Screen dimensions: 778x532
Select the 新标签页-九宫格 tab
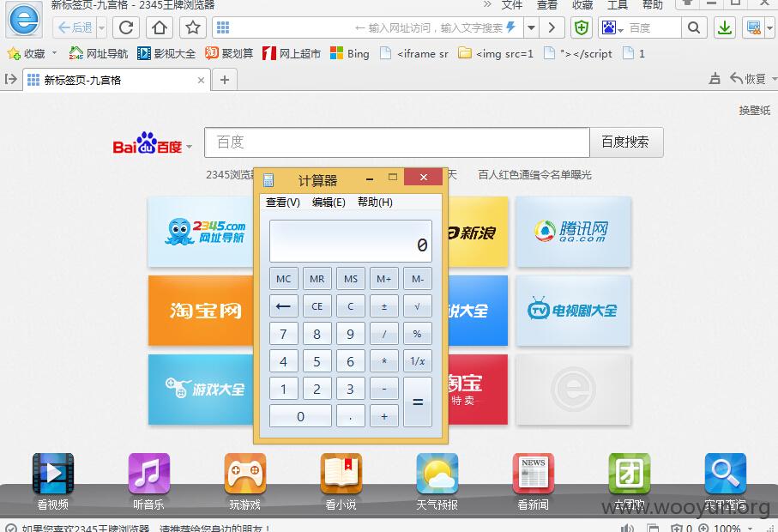pyautogui.click(x=118, y=80)
